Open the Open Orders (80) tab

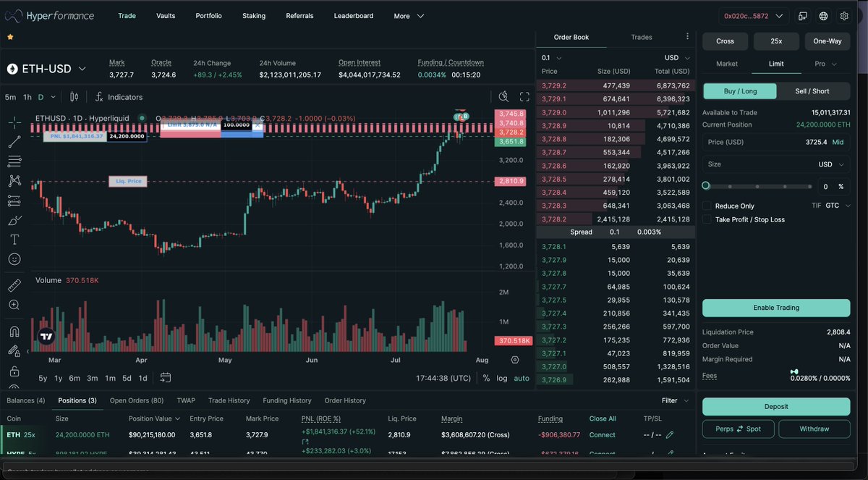(137, 400)
